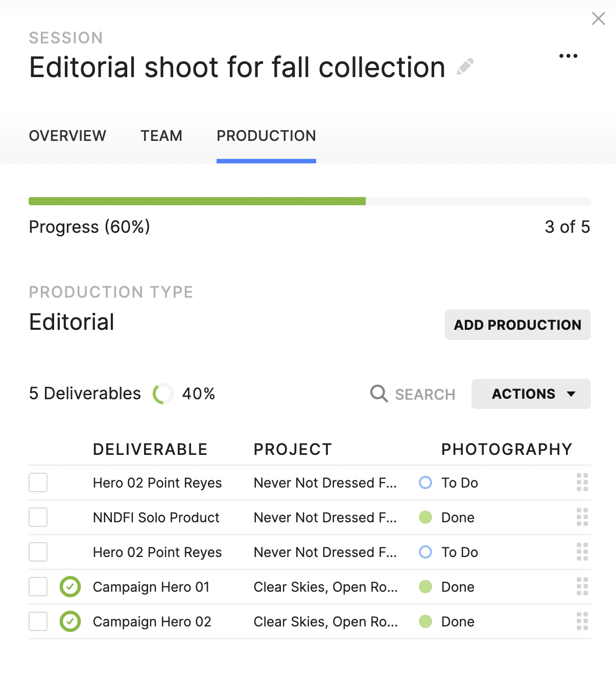Click the Done status dot on Campaign Hero 01
Image resolution: width=616 pixels, height=678 pixels.
click(x=425, y=587)
